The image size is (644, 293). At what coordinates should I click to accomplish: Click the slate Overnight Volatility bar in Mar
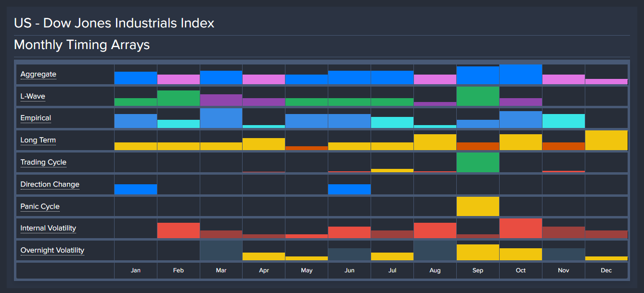click(x=221, y=250)
